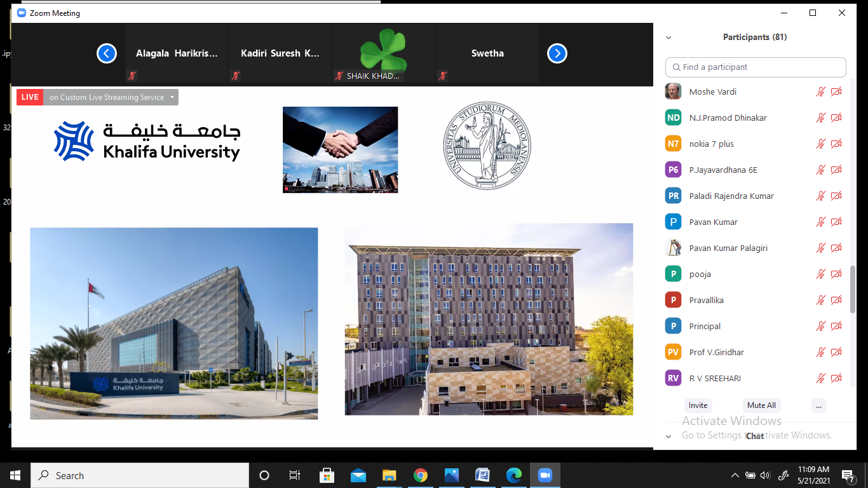This screenshot has width=868, height=488.
Task: Click Pavan Kumar Palagiri's video off icon
Action: 836,248
